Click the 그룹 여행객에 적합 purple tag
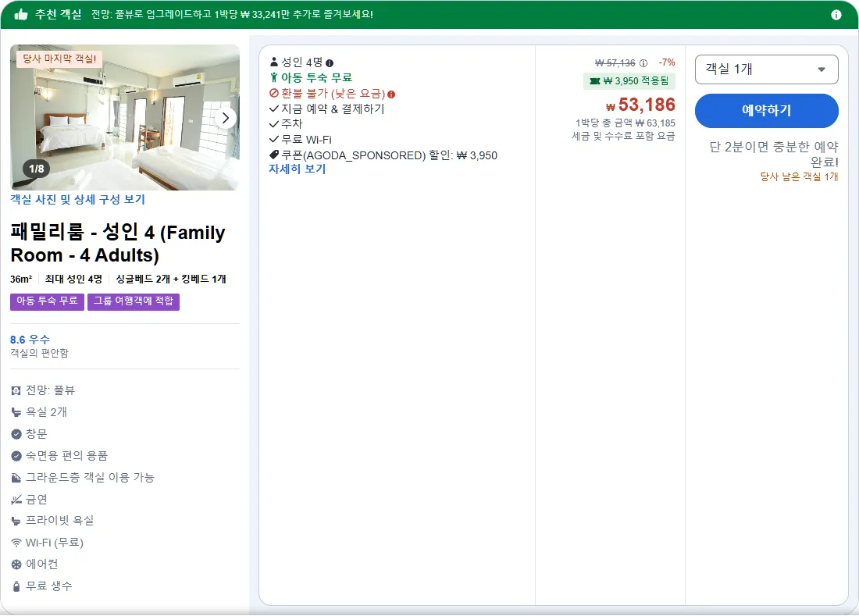Screen dimensions: 859x616 pos(134,301)
